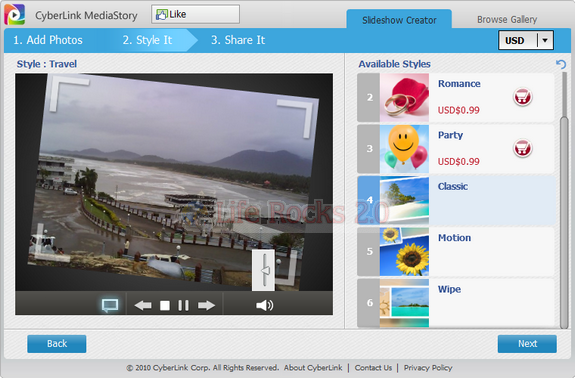Click the CyberLink MediaStory logo
This screenshot has height=378, width=575.
click(15, 15)
